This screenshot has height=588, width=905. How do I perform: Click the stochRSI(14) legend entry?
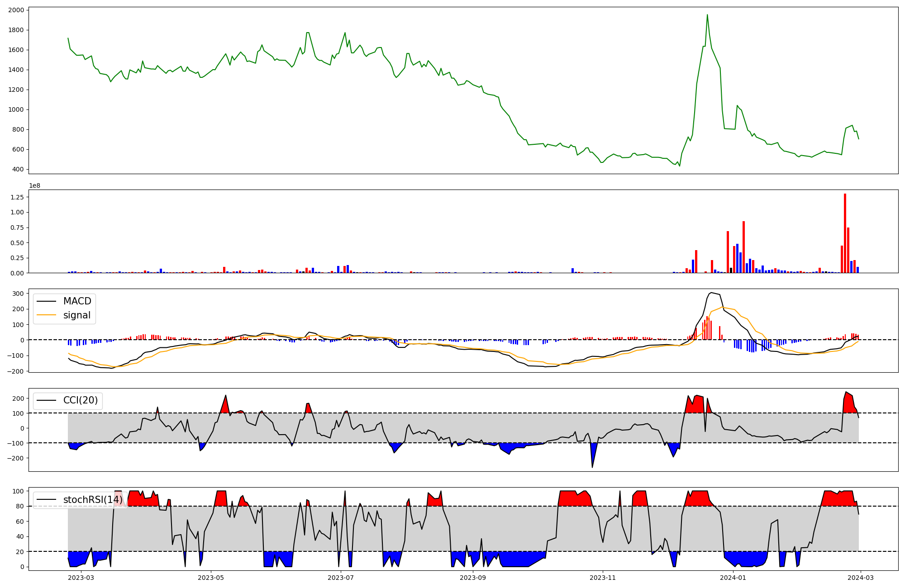93,500
